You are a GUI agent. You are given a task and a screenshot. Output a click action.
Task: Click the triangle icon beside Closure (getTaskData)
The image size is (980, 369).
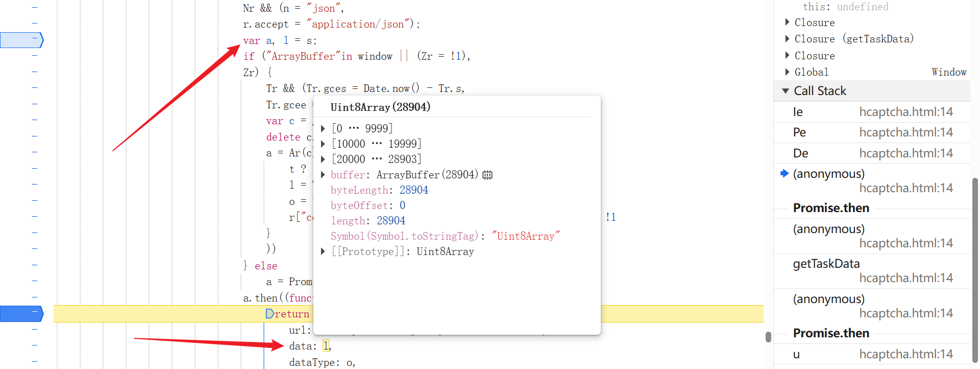coord(787,39)
